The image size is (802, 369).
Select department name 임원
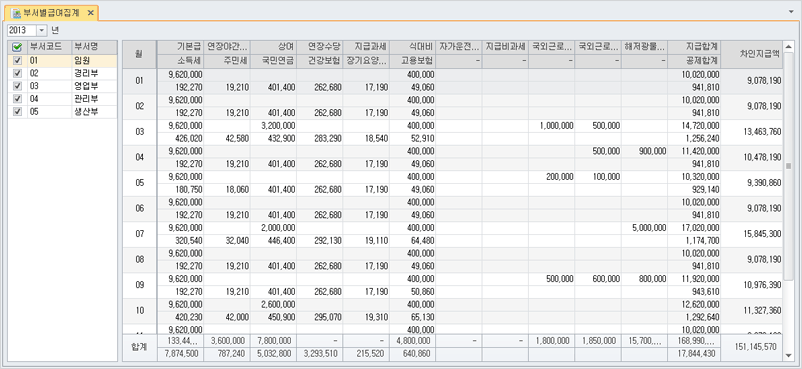click(x=94, y=60)
